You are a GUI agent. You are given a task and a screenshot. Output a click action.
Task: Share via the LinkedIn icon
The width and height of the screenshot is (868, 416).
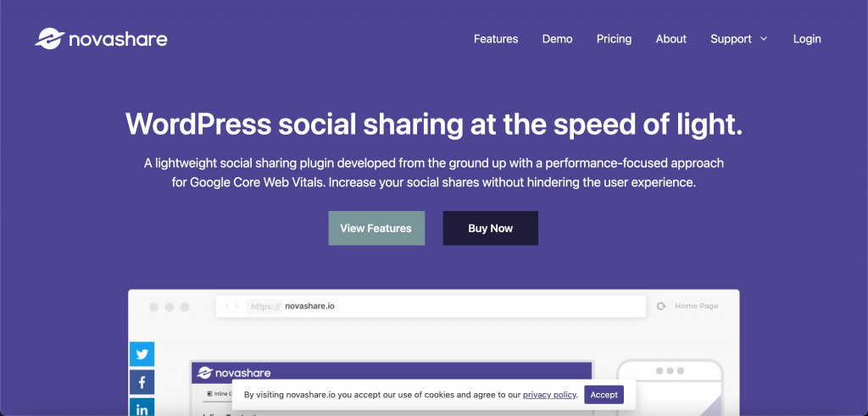click(142, 408)
